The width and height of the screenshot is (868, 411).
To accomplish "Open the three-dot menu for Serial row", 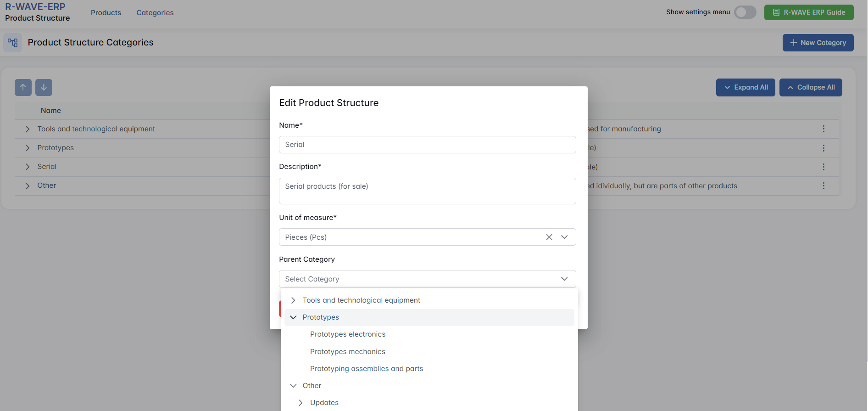I will pos(823,167).
